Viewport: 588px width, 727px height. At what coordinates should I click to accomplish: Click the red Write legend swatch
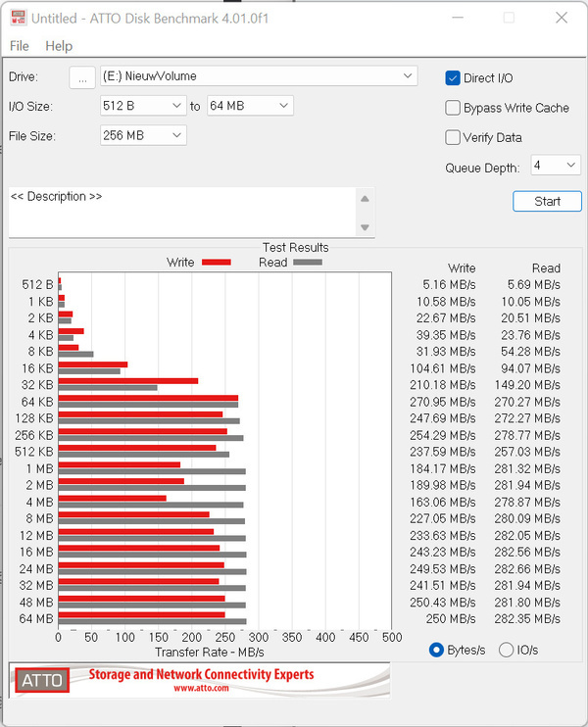[217, 263]
